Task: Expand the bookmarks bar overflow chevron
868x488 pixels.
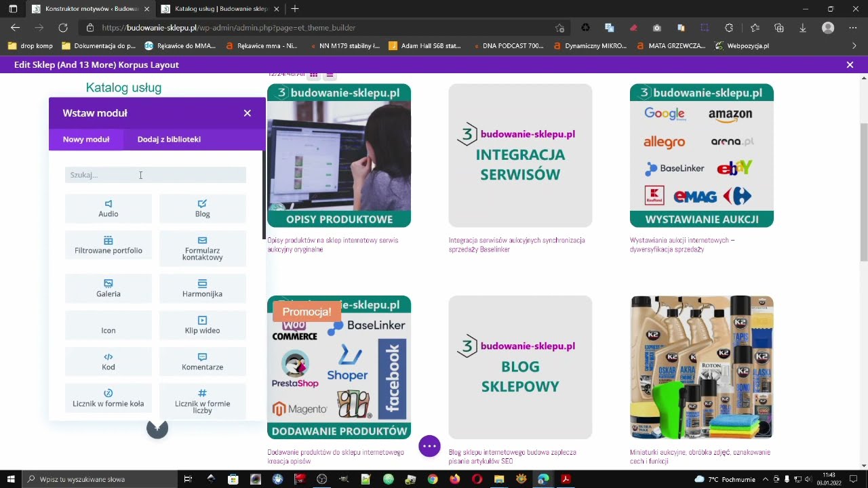Action: pyautogui.click(x=854, y=46)
